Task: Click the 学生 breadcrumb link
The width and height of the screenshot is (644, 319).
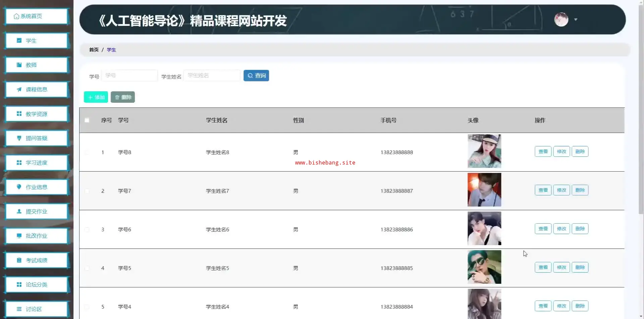Action: click(x=111, y=50)
